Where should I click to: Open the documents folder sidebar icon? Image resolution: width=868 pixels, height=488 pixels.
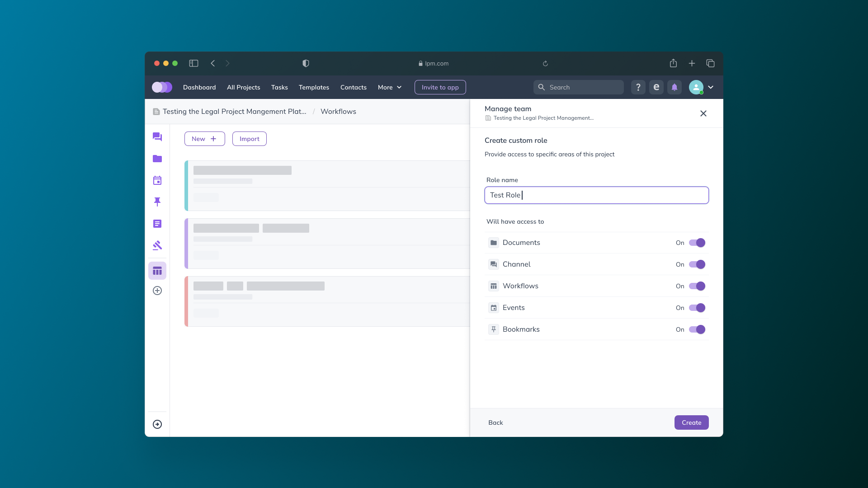point(157,159)
